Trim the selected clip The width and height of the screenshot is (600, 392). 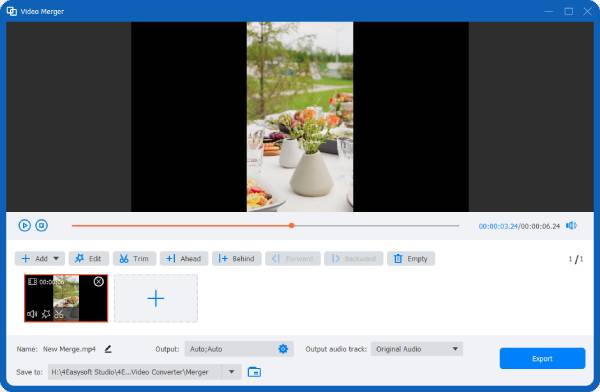[134, 258]
